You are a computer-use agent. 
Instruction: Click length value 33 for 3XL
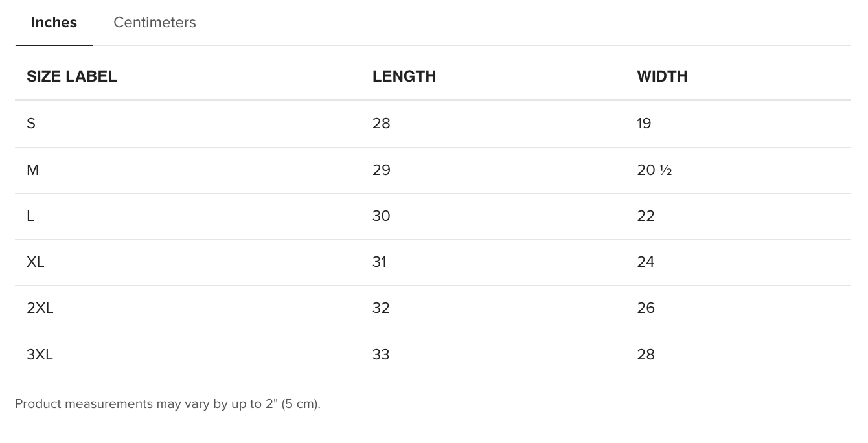tap(382, 355)
